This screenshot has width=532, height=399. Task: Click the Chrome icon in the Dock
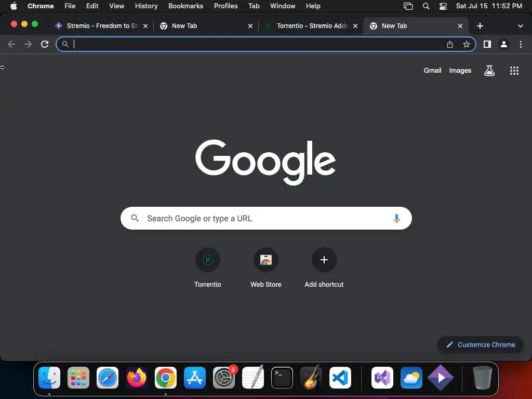point(166,378)
